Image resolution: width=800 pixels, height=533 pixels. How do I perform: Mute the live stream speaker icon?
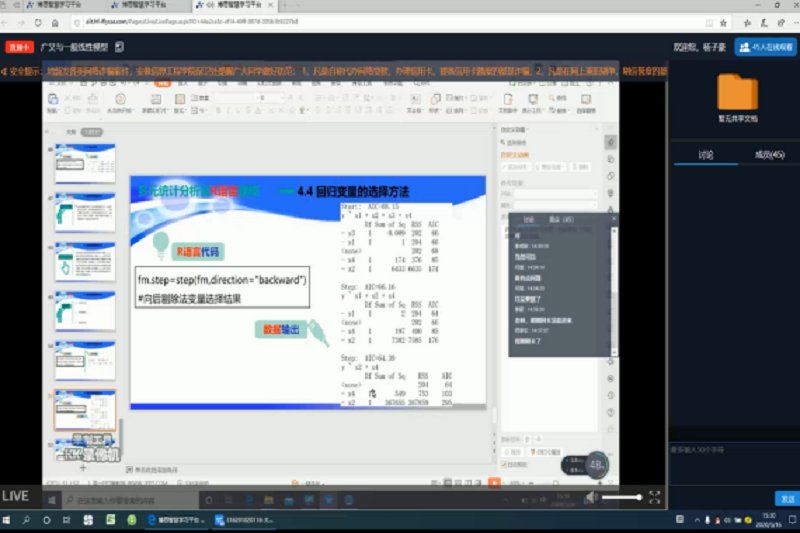[x=591, y=496]
